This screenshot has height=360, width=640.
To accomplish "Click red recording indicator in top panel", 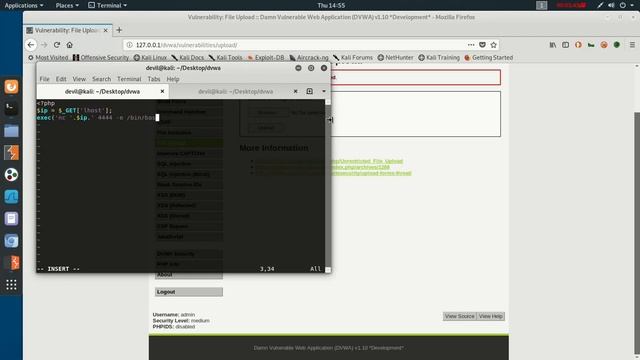I will click(x=571, y=5).
